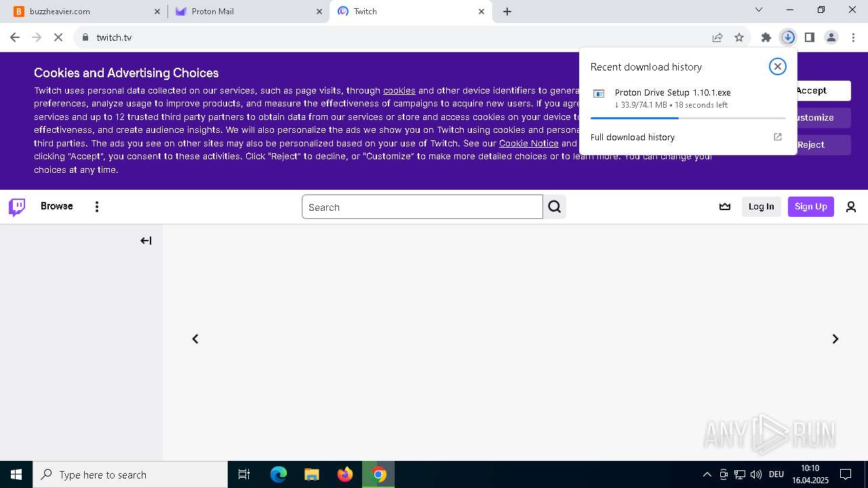Screen dimensions: 868x488
Task: Open Chrome profile avatar icon
Action: (831, 37)
